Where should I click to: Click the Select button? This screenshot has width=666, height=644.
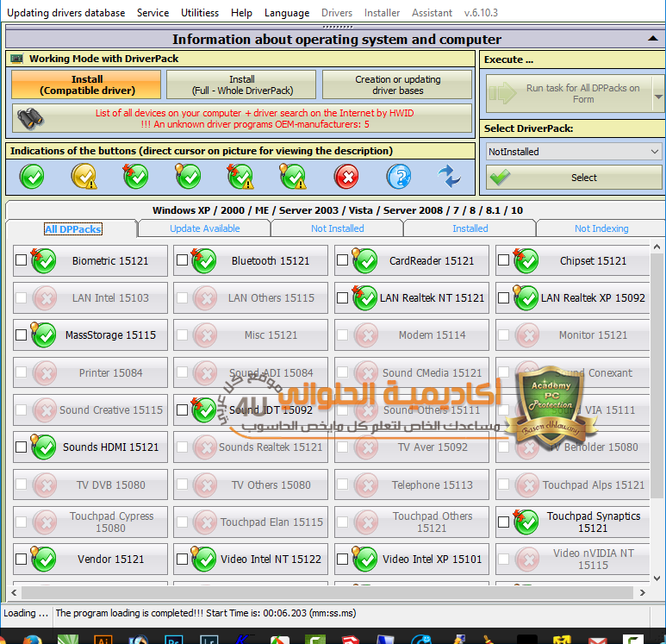(x=574, y=178)
